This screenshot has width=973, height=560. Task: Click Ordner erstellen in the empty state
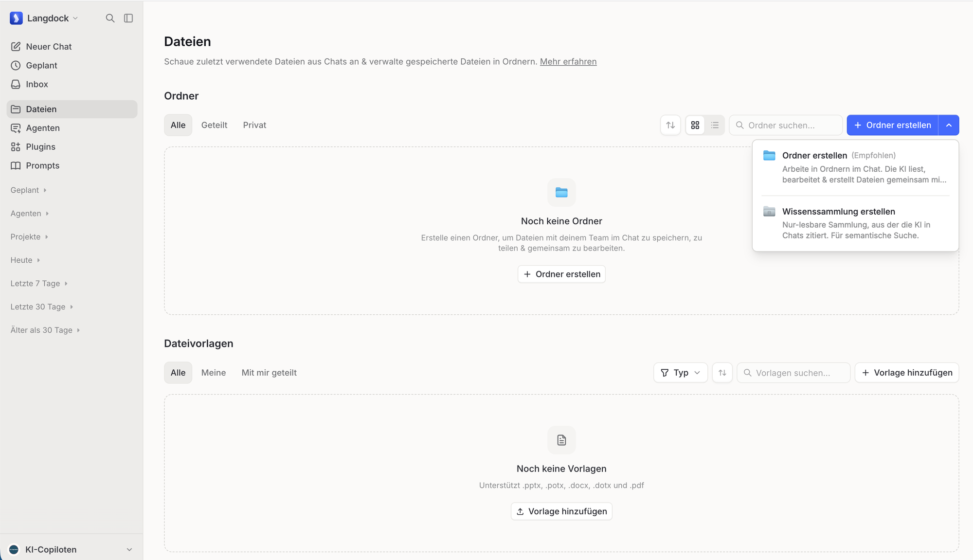(x=561, y=274)
